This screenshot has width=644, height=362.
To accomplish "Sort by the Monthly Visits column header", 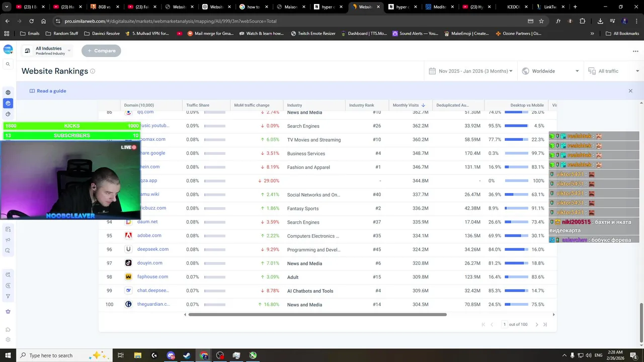I will point(409,105).
